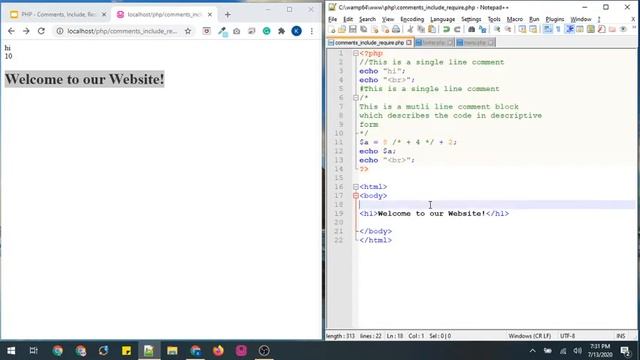Reload the localhost page in Chrome

[x=41, y=31]
